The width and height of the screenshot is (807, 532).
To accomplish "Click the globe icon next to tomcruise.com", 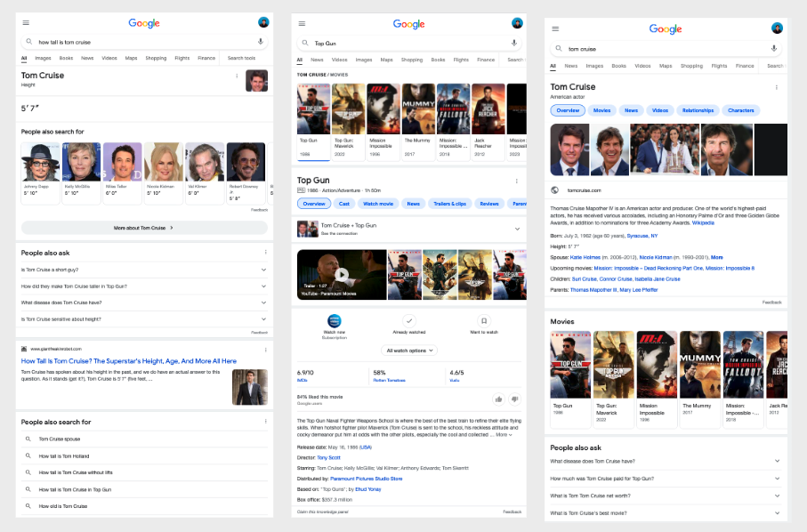I will 555,189.
